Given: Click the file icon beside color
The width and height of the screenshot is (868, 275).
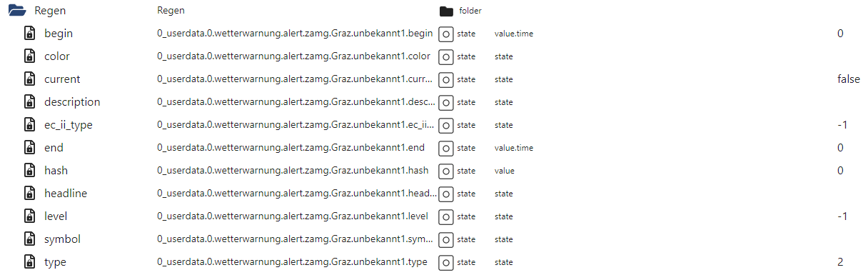Looking at the screenshot, I should (x=30, y=56).
